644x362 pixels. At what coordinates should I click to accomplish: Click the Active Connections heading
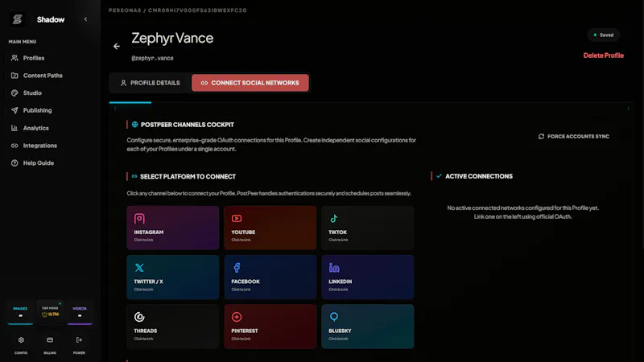479,176
